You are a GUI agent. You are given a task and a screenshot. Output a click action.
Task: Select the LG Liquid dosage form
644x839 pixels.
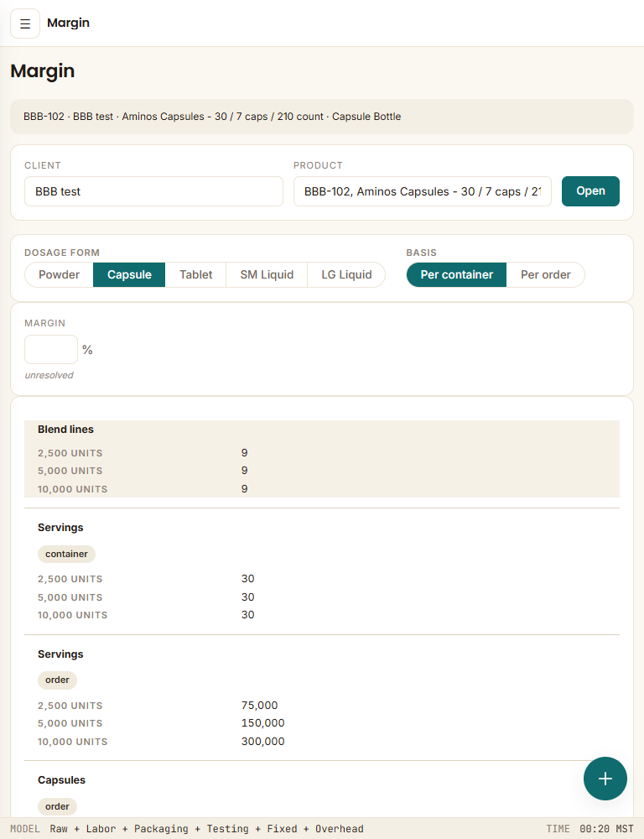346,274
